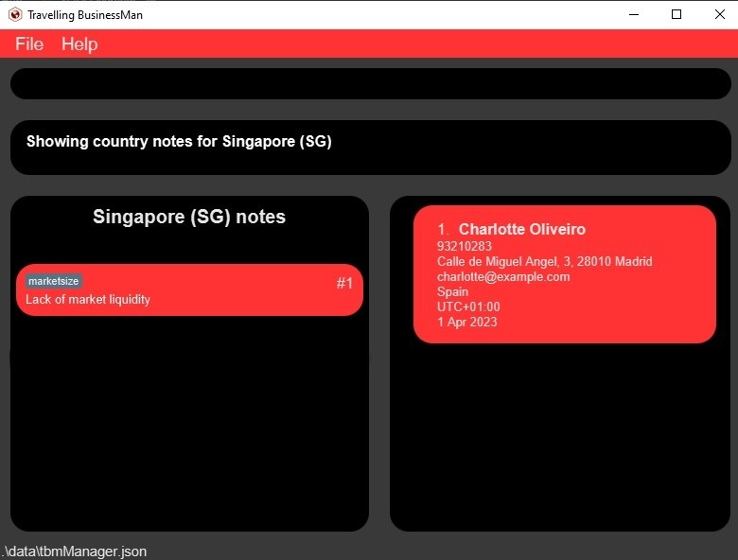Click the email charlotte@example.com
Image resolution: width=738 pixels, height=560 pixels.
(503, 276)
